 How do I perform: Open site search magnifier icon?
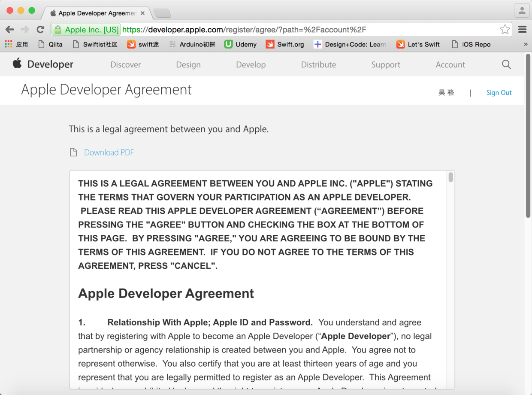click(x=506, y=64)
